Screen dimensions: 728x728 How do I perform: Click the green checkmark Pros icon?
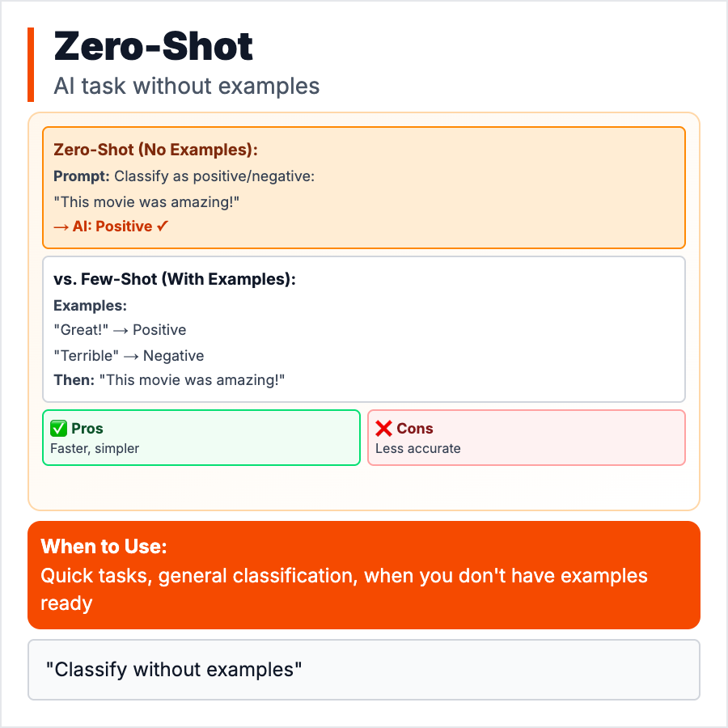[58, 429]
